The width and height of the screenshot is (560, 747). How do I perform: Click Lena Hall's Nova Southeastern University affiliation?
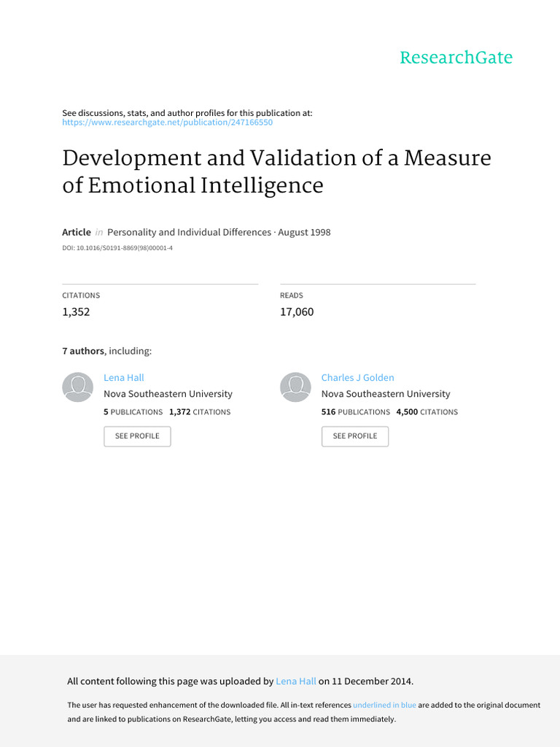pos(168,394)
